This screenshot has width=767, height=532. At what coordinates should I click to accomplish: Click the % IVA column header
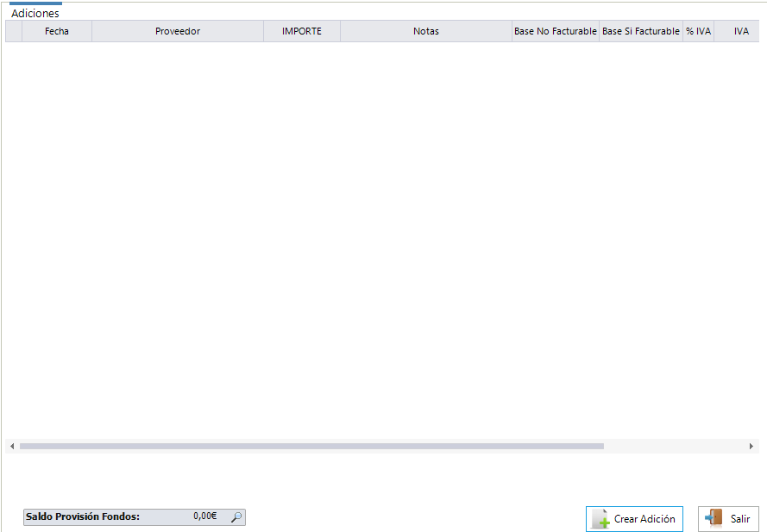[699, 31]
